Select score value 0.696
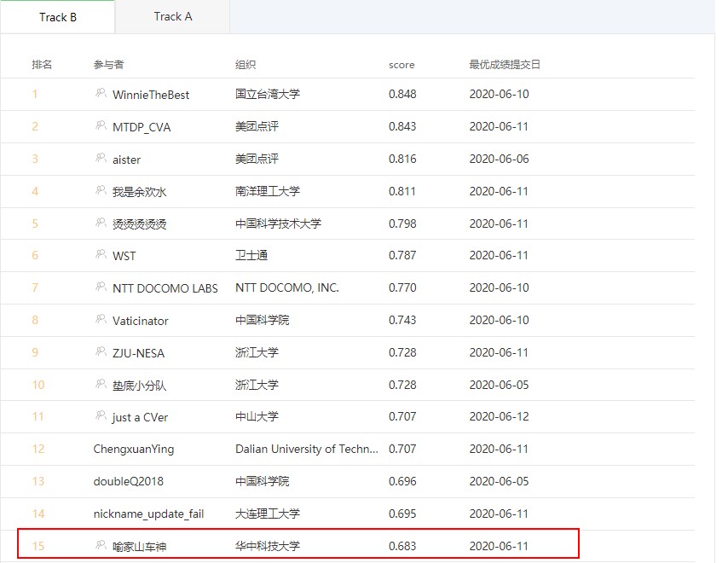The image size is (728, 563). tap(402, 481)
